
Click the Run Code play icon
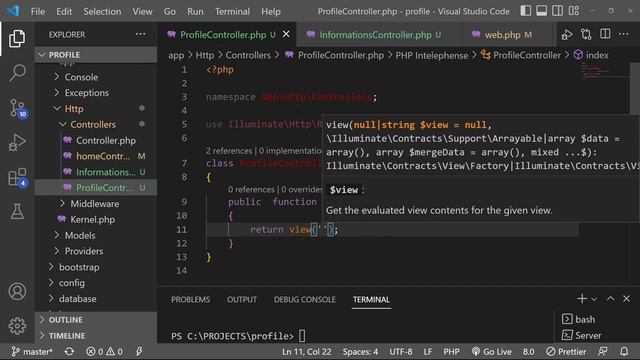[x=567, y=35]
